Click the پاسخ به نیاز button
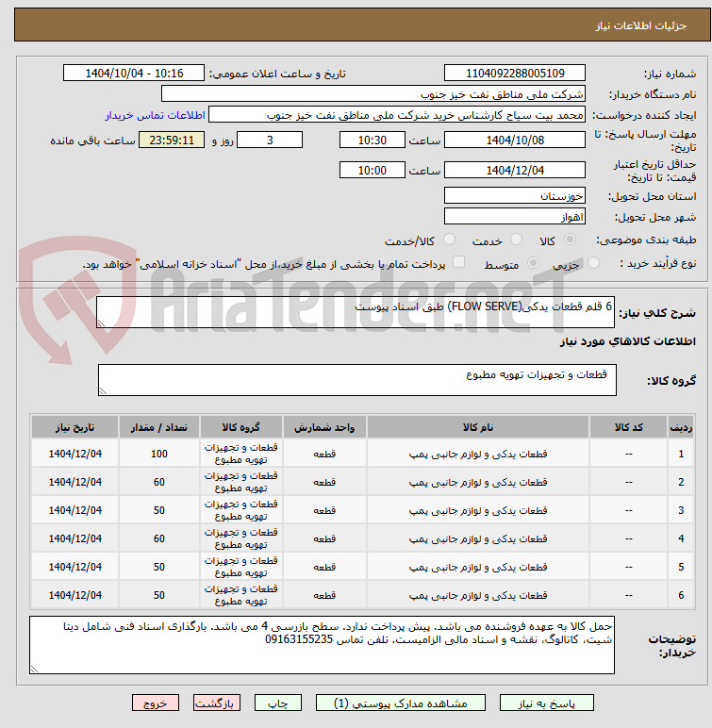This screenshot has height=728, width=712. click(x=547, y=703)
